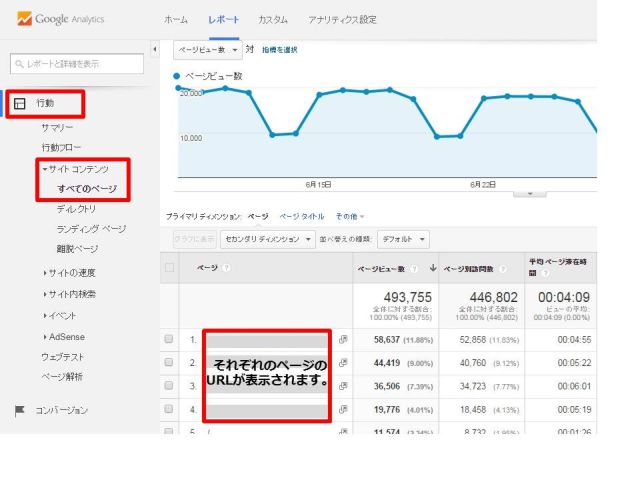Check the checkbox for row 3

(169, 385)
